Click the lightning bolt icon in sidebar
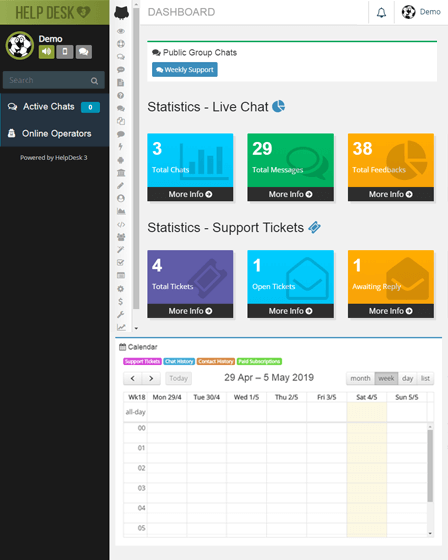 coord(121,147)
